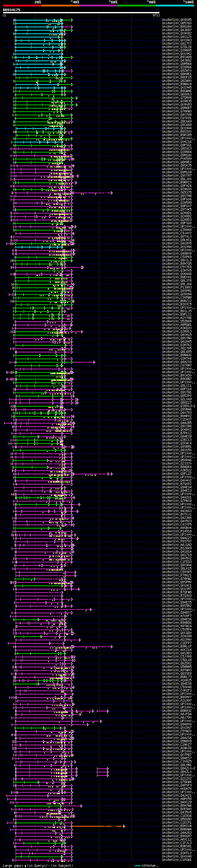Viewport: 197px width, 868px height.
Task: Select the query name BB934175
Action: tap(11, 10)
